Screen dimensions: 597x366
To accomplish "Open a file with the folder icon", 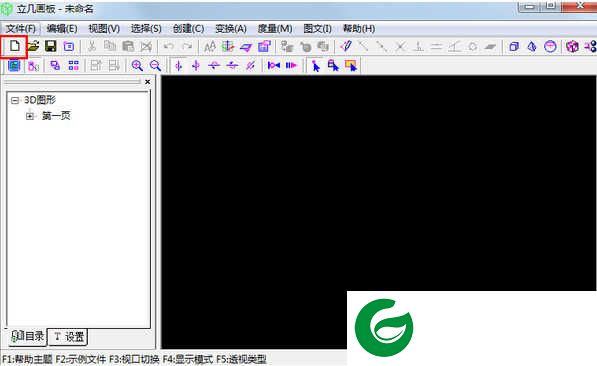I will point(33,46).
